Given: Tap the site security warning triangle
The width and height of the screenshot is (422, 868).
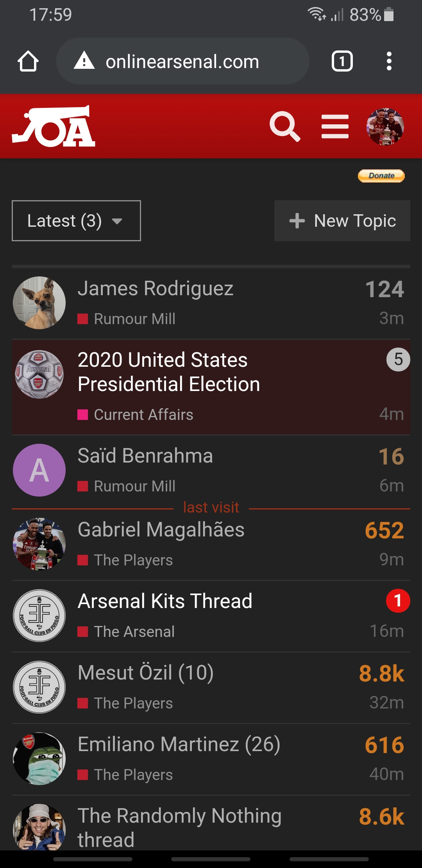Looking at the screenshot, I should (84, 61).
